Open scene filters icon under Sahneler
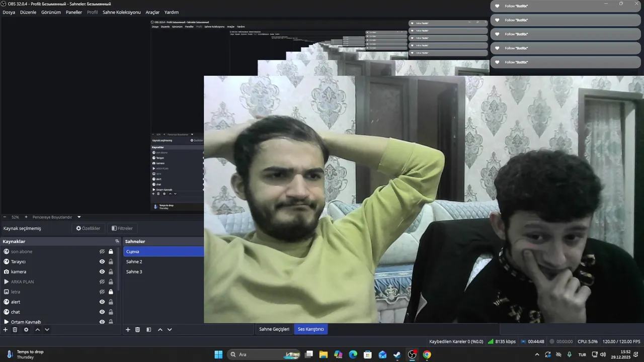 coord(148,330)
